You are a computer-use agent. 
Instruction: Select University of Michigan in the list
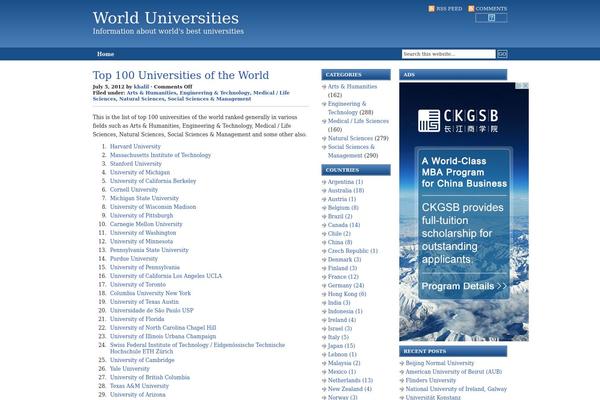click(x=140, y=172)
